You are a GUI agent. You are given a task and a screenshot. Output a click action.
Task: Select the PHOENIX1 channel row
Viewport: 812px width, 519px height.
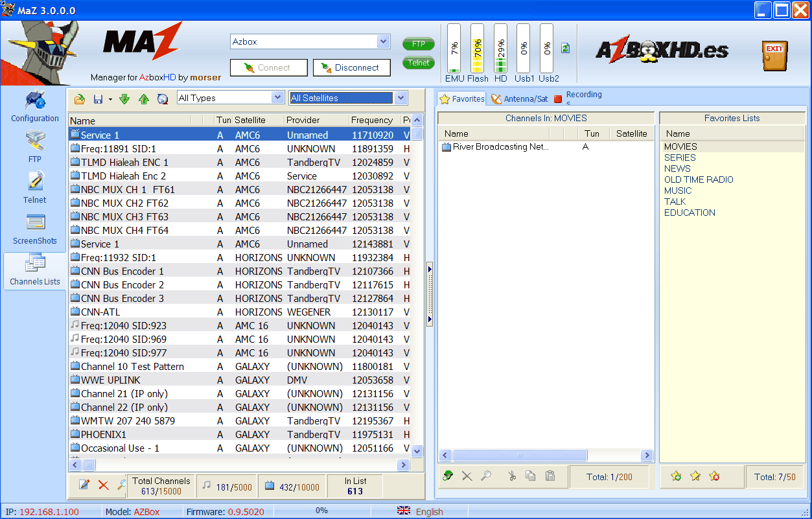click(240, 434)
